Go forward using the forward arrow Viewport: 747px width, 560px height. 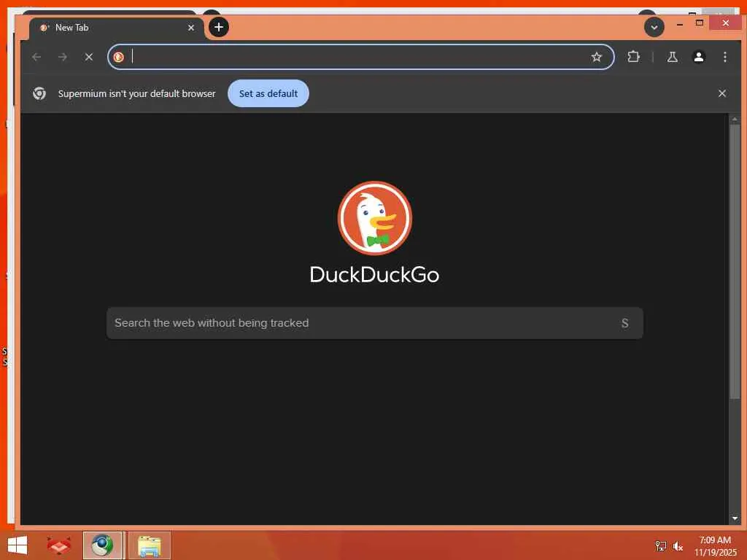[x=63, y=57]
